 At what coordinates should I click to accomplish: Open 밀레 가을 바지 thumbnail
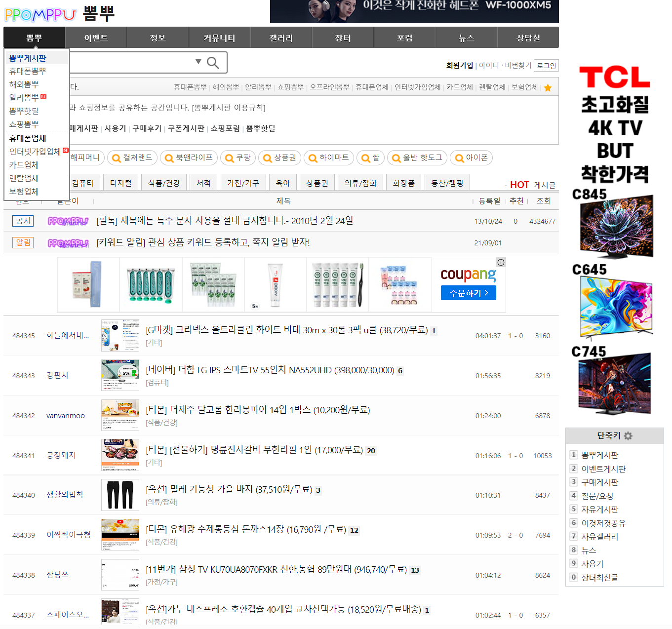(120, 495)
